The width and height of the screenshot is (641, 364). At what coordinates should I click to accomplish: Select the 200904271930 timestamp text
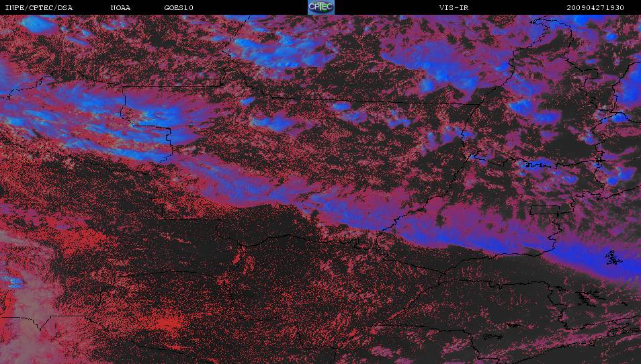tap(595, 8)
